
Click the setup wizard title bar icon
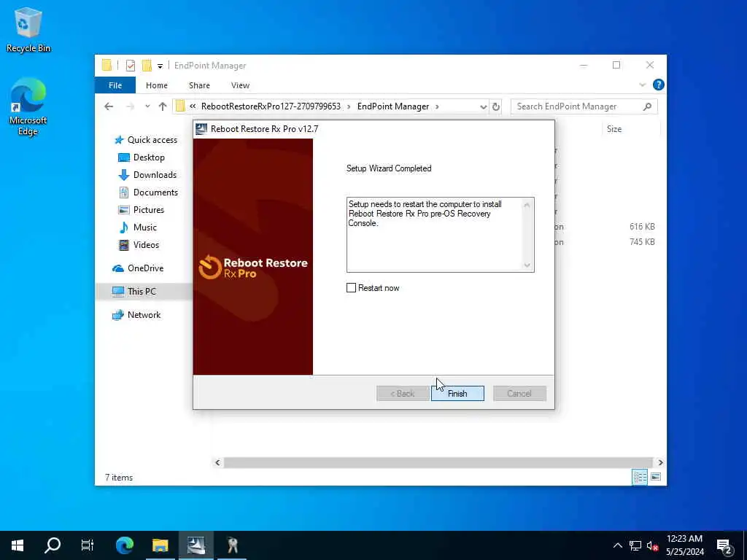point(201,129)
